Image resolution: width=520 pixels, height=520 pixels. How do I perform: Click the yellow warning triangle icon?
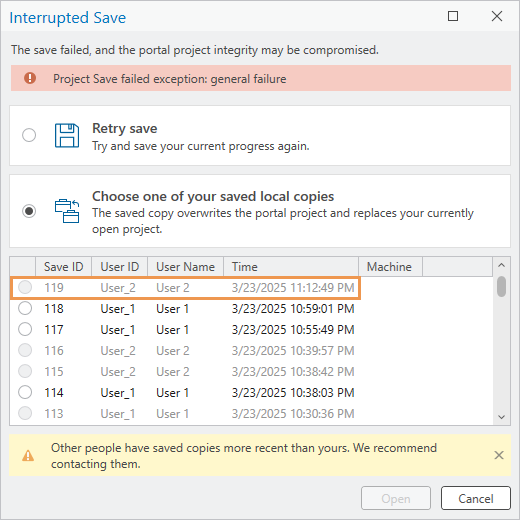click(28, 455)
